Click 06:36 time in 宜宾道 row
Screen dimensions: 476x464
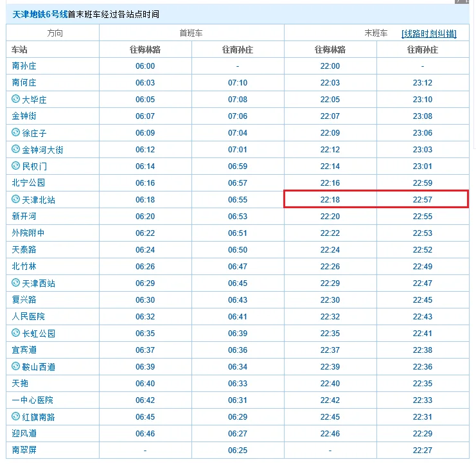tap(238, 350)
